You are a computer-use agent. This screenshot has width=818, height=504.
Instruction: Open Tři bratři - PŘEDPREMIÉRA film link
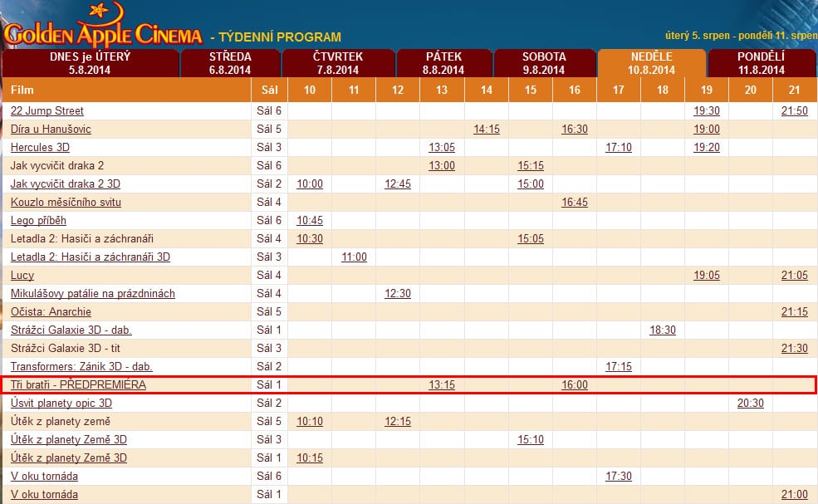[x=78, y=385]
